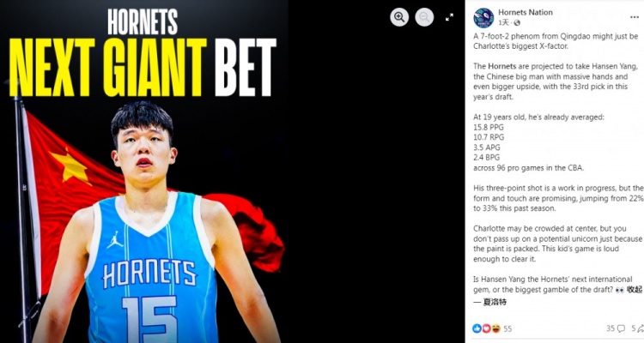Image resolution: width=644 pixels, height=343 pixels.
Task: View the Love heart reaction icon
Action: tap(486, 328)
